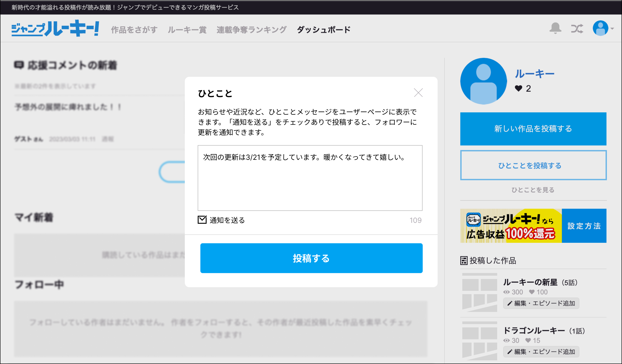Click the ひとことを投稿する button

[533, 165]
